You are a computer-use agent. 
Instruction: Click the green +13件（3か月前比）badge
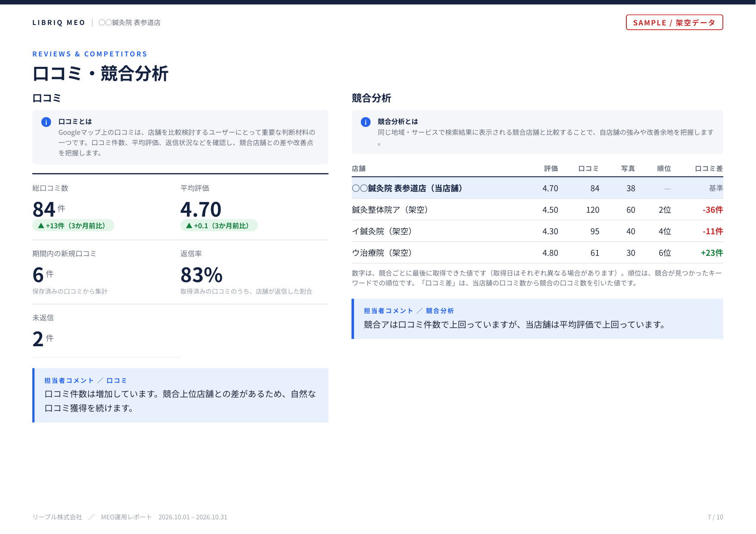pyautogui.click(x=73, y=226)
